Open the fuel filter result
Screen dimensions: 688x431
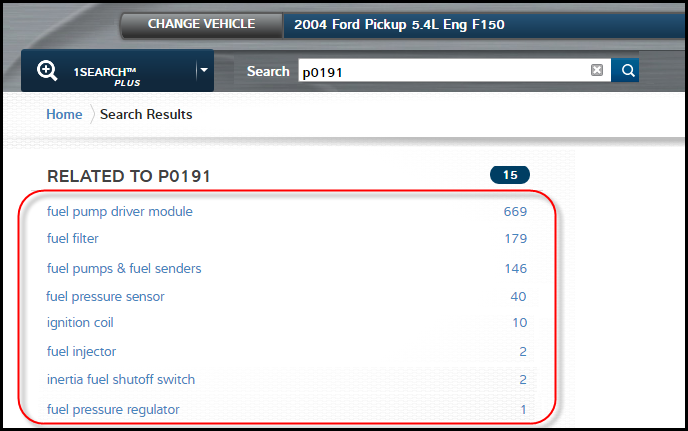73,239
